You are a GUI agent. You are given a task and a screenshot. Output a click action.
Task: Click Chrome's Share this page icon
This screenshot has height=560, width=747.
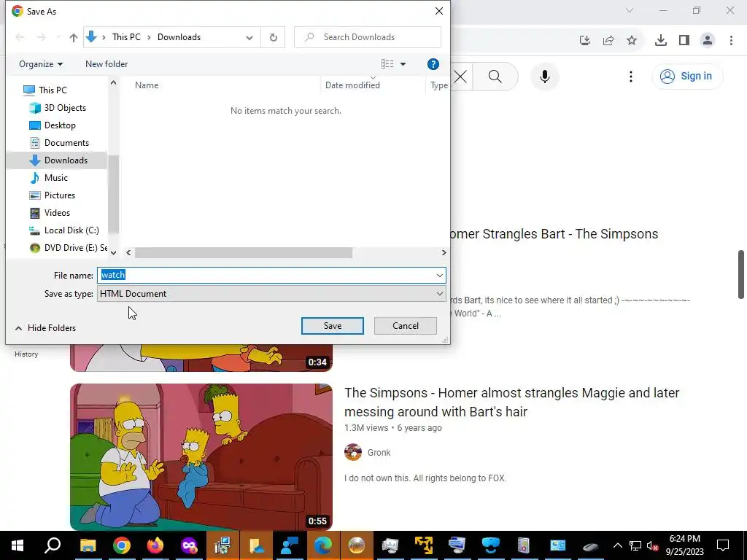pyautogui.click(x=608, y=41)
